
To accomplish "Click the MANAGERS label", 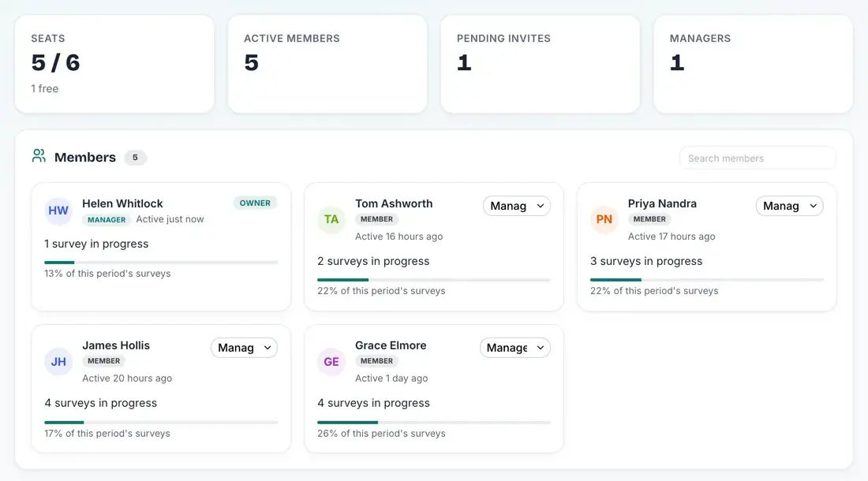I will click(700, 39).
